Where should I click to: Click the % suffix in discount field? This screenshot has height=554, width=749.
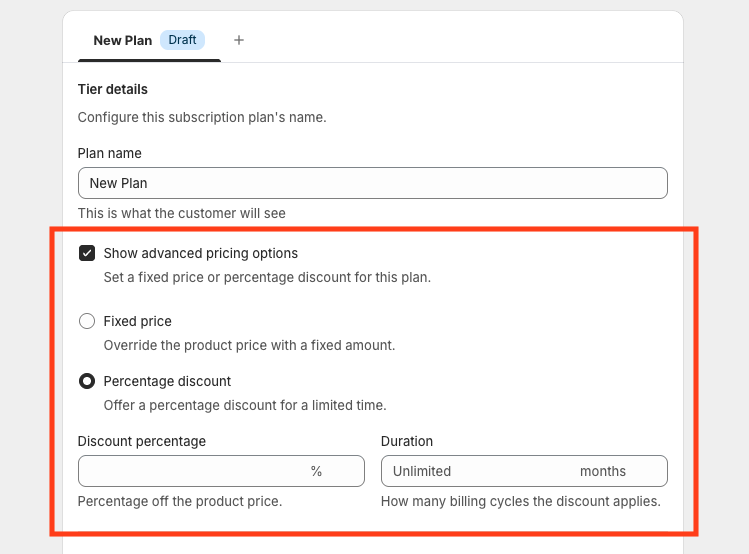(x=316, y=471)
